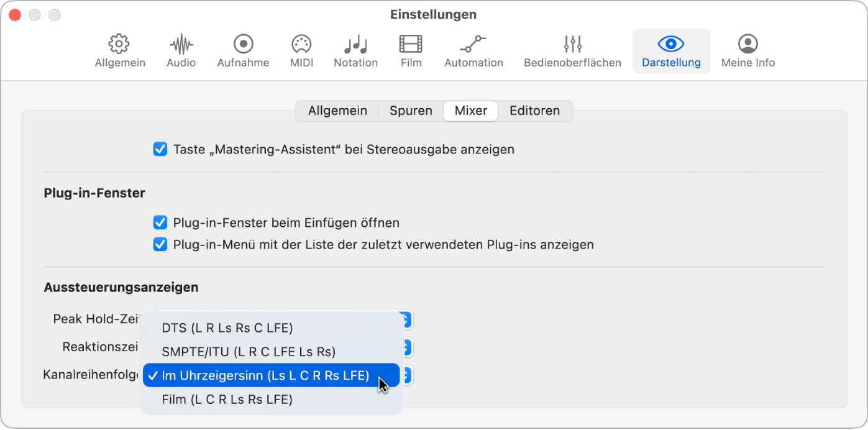Viewport: 868px width, 430px height.
Task: Uncheck Plug-in-Fenster beim Einfügen öffnen
Action: click(160, 222)
